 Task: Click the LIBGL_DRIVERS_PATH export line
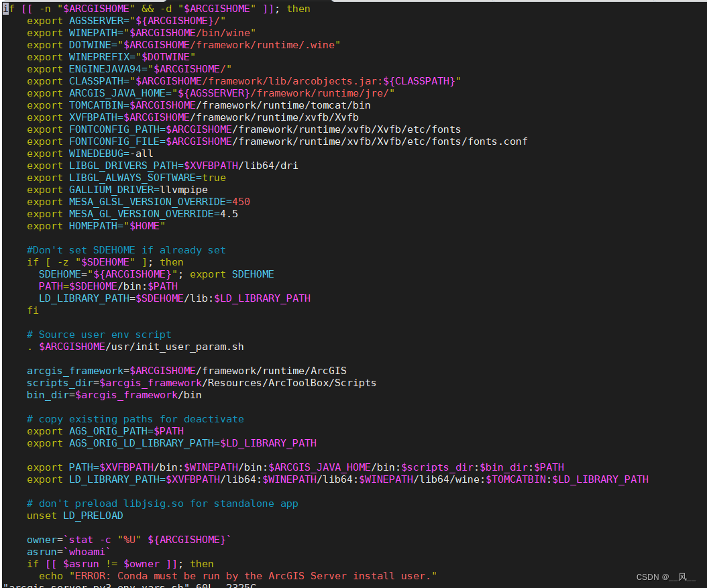pos(162,166)
